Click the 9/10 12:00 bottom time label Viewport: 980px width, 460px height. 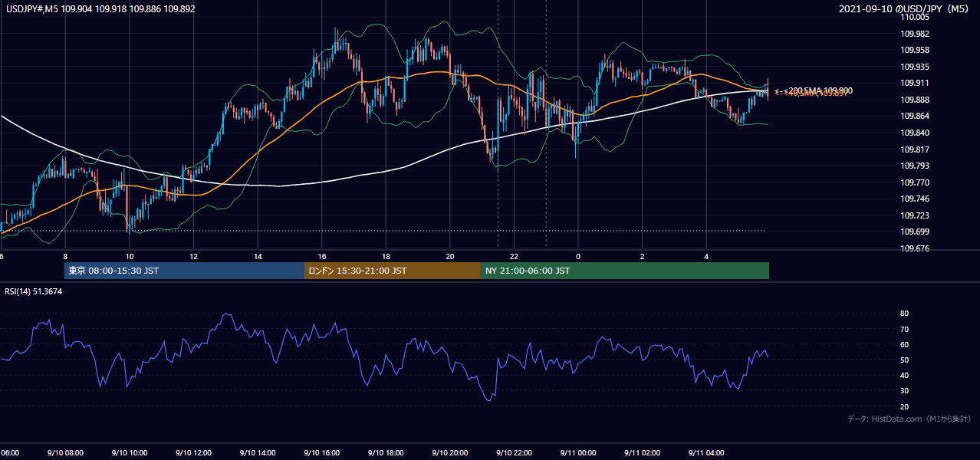pyautogui.click(x=193, y=453)
